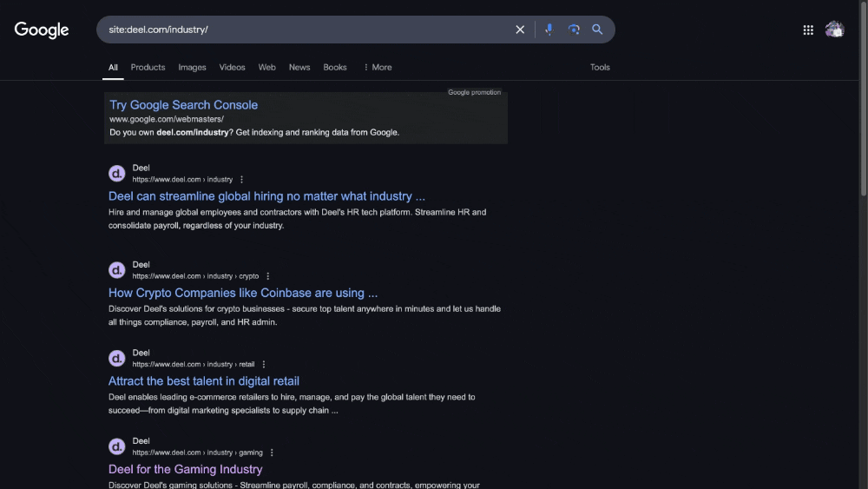Screen dimensions: 868x489
Task: Open Google Lens image search icon
Action: (574, 30)
